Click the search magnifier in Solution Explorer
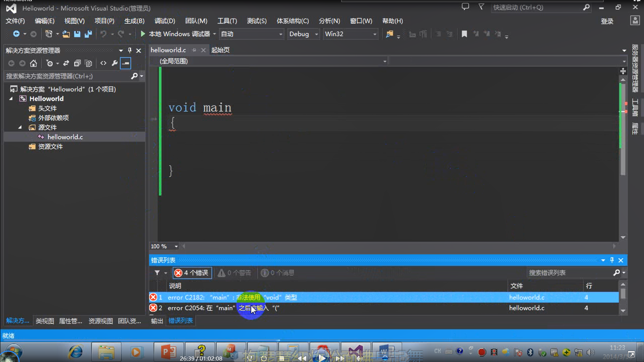Image resolution: width=644 pixels, height=362 pixels. click(134, 76)
